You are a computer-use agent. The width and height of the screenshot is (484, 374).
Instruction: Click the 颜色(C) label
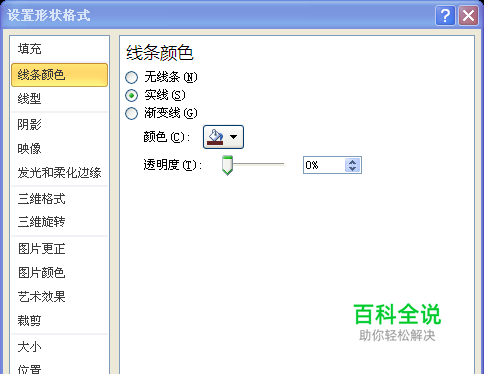click(x=166, y=137)
